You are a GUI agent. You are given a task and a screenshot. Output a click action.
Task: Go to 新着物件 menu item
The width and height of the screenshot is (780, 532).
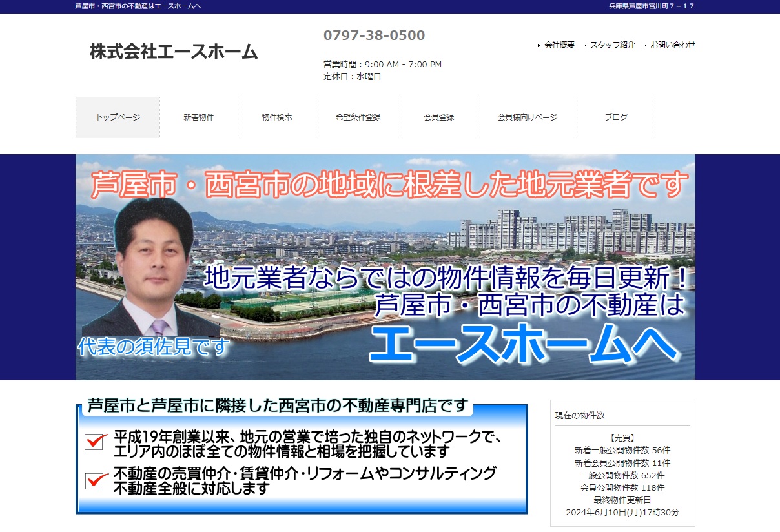coord(199,118)
